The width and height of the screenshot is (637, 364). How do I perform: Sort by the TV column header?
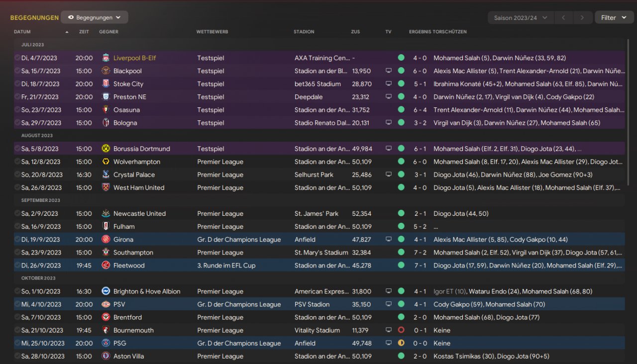click(x=388, y=32)
